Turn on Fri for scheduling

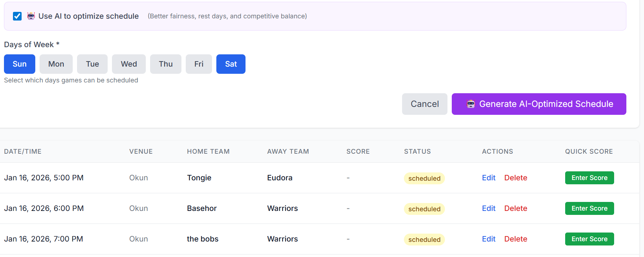pyautogui.click(x=199, y=64)
